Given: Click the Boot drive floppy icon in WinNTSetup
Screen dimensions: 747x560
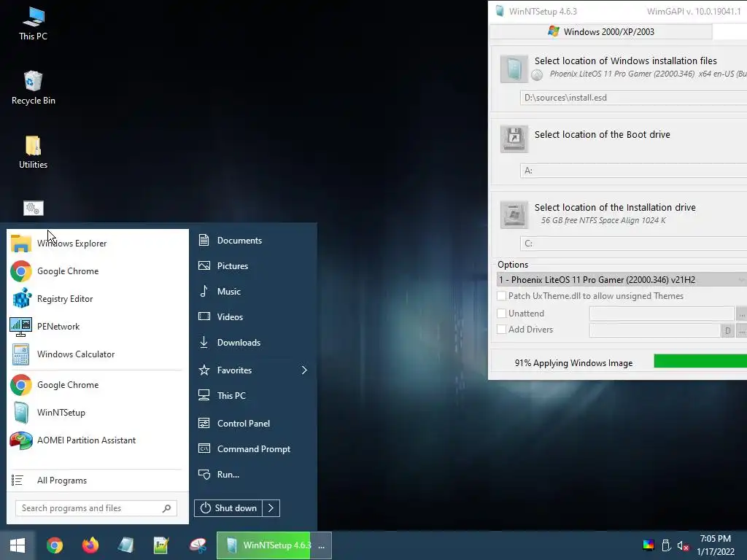Looking at the screenshot, I should click(x=514, y=139).
